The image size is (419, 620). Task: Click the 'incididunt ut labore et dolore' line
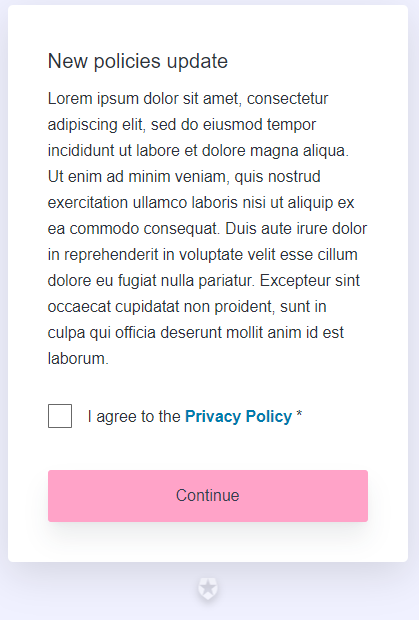[198, 151]
